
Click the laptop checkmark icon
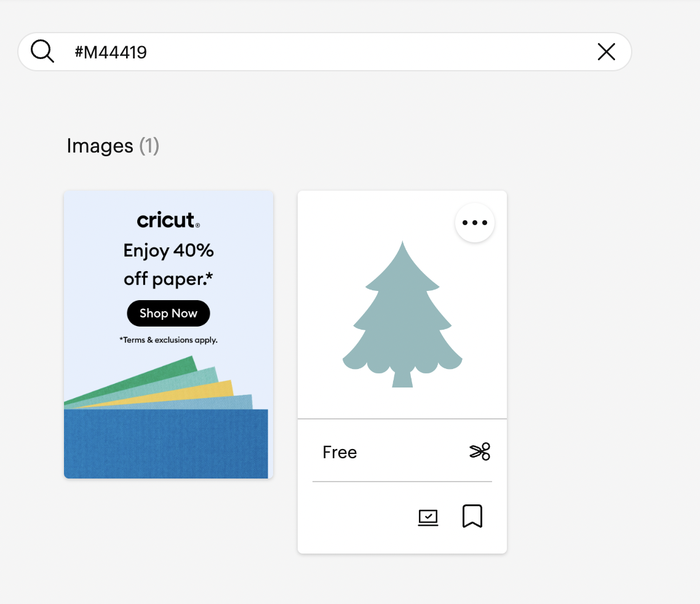click(428, 517)
